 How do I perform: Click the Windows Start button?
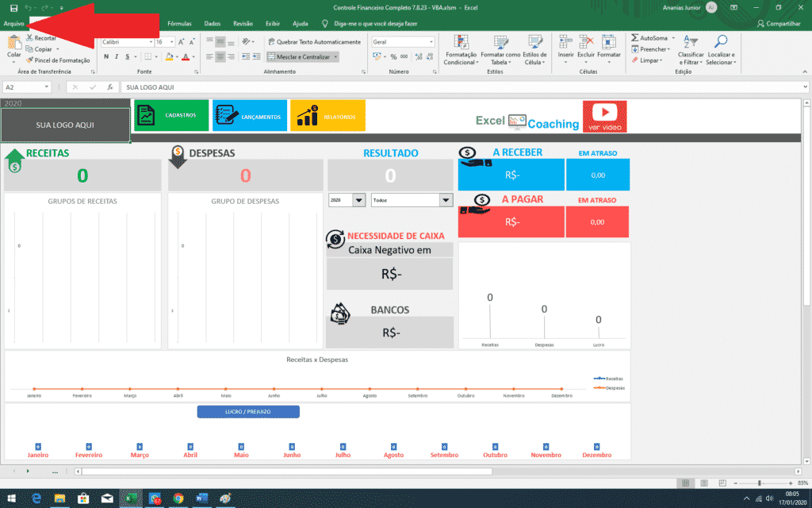(11, 498)
